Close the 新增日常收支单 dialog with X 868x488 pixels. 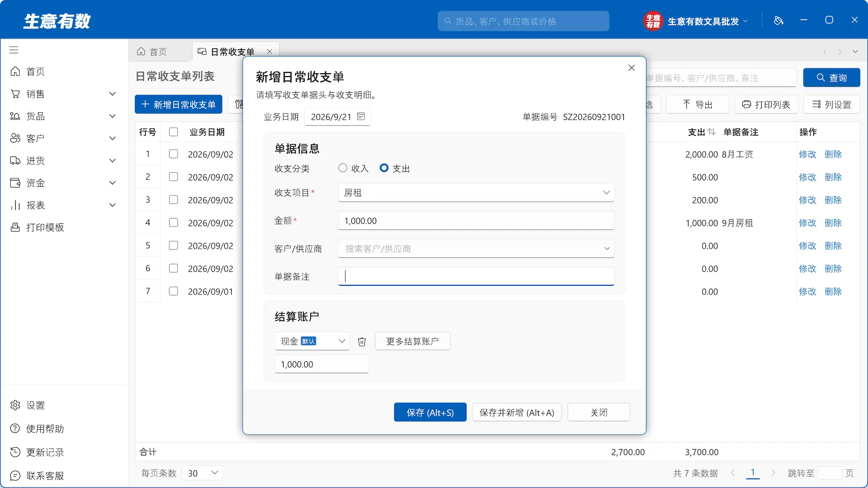point(632,68)
